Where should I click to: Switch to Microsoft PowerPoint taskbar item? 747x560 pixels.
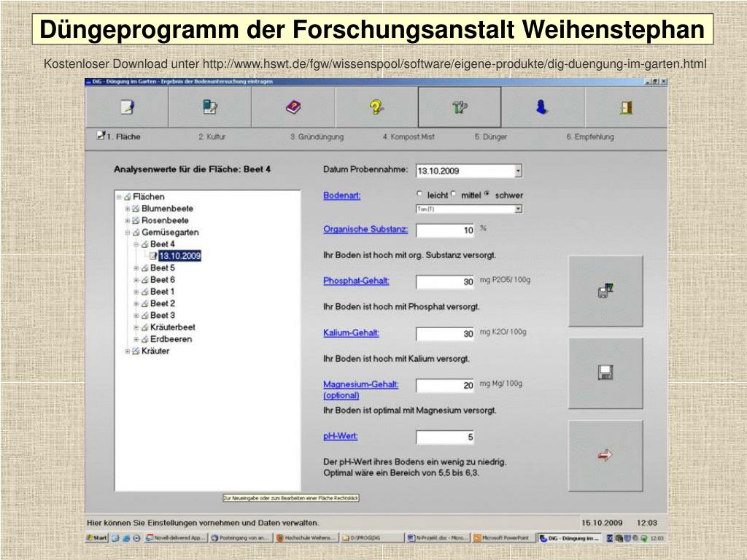coord(503,538)
